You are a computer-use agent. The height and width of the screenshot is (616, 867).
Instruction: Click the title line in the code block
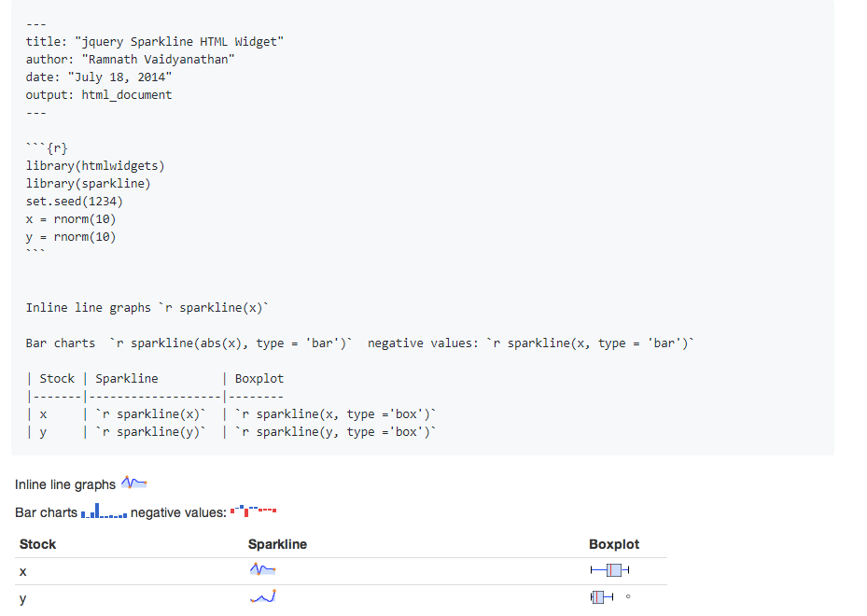click(154, 41)
